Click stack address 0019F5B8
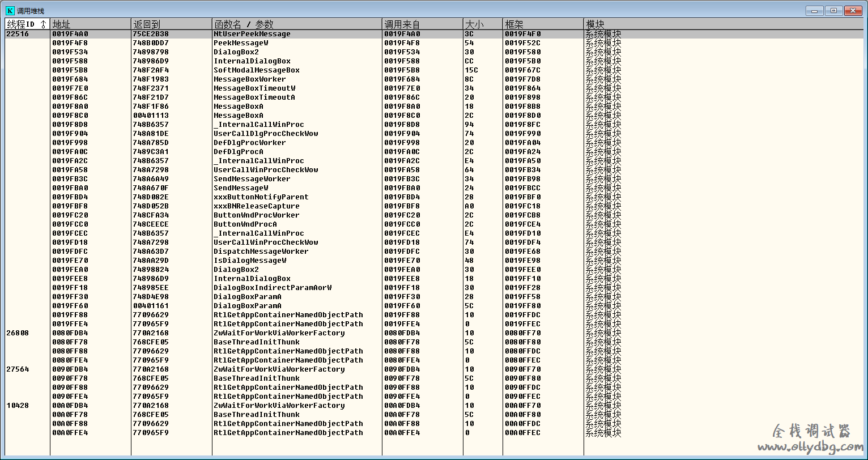This screenshot has width=868, height=460. point(70,70)
